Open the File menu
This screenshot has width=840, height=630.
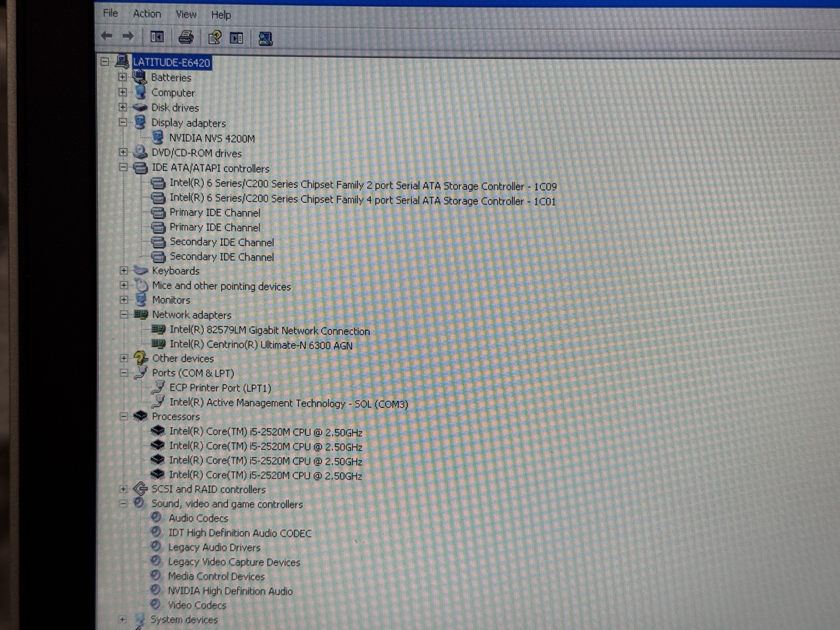coord(110,13)
